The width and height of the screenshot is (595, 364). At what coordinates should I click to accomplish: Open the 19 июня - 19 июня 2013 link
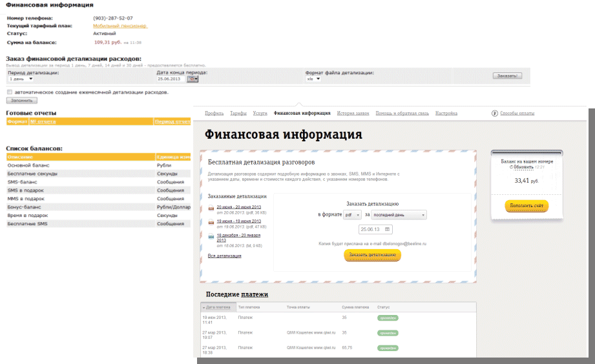pyautogui.click(x=238, y=221)
